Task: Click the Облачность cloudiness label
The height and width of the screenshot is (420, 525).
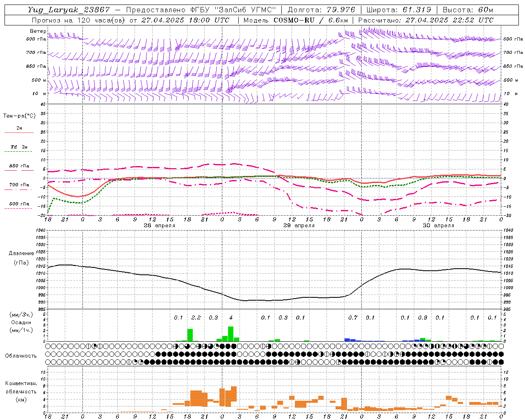Action: (21, 356)
